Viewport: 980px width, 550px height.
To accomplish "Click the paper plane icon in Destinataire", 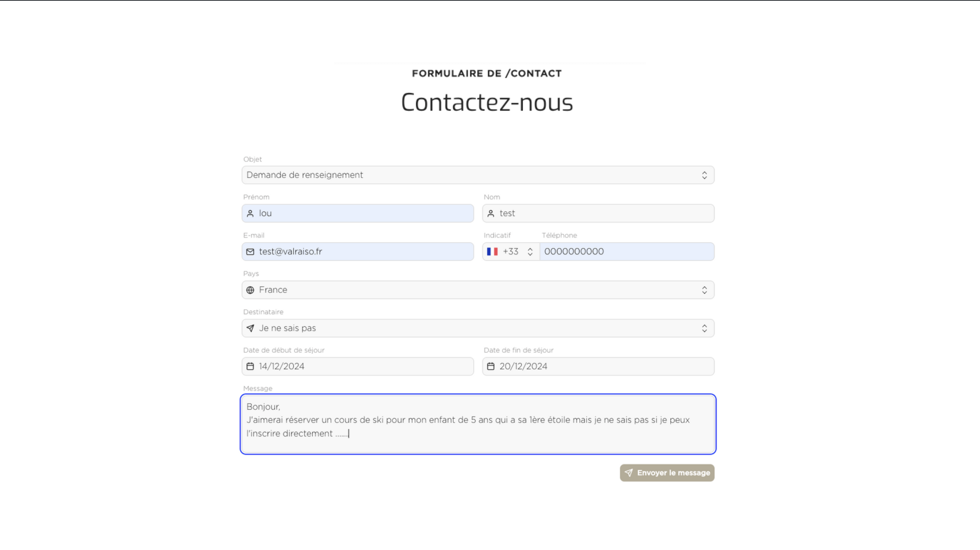I will pyautogui.click(x=250, y=328).
